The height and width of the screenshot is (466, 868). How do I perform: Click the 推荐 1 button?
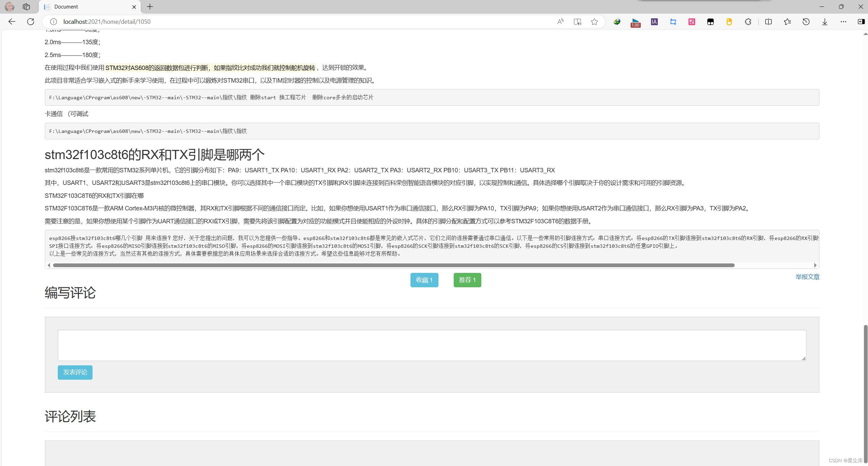click(467, 280)
